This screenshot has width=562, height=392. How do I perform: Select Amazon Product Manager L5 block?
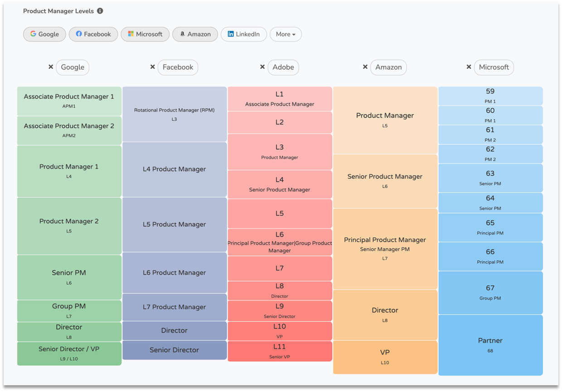385,120
